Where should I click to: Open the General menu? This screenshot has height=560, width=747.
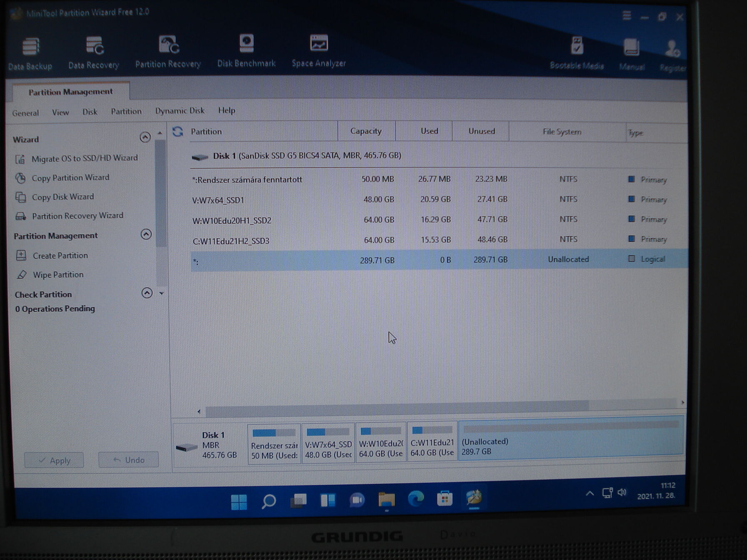(25, 113)
